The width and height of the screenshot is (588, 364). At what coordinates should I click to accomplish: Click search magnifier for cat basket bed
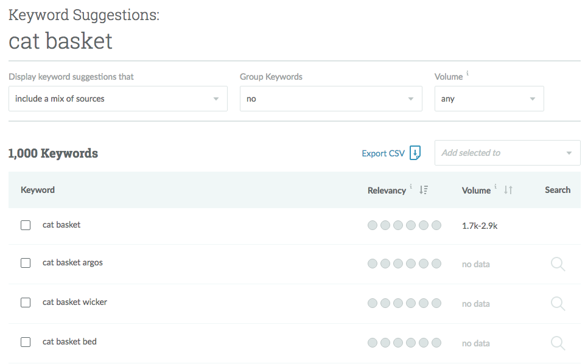click(x=558, y=343)
